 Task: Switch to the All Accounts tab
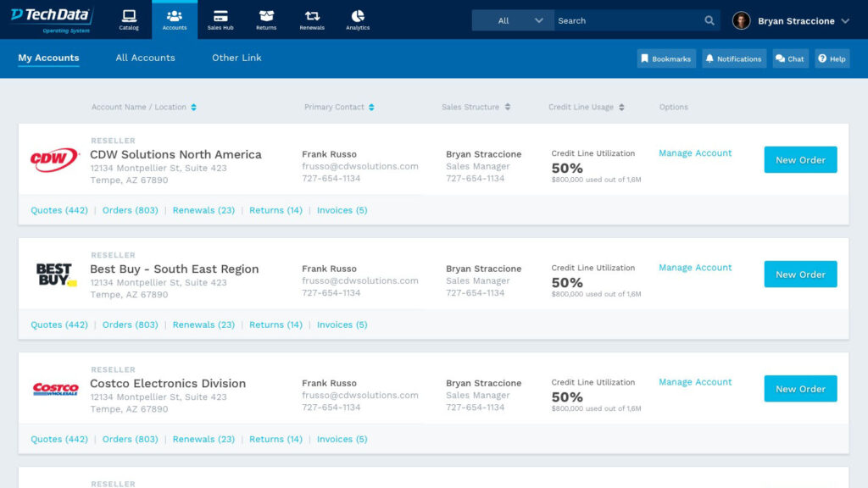click(145, 58)
